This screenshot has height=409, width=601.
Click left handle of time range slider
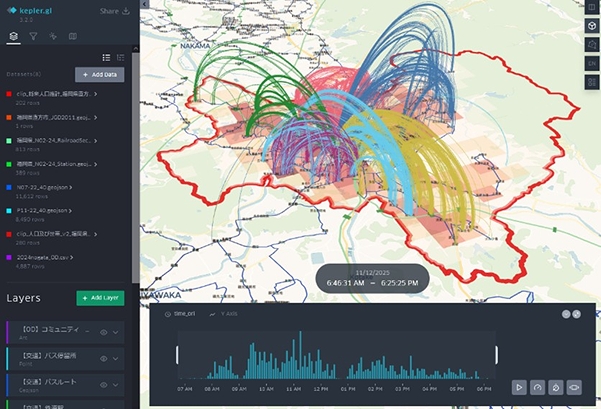[178, 355]
